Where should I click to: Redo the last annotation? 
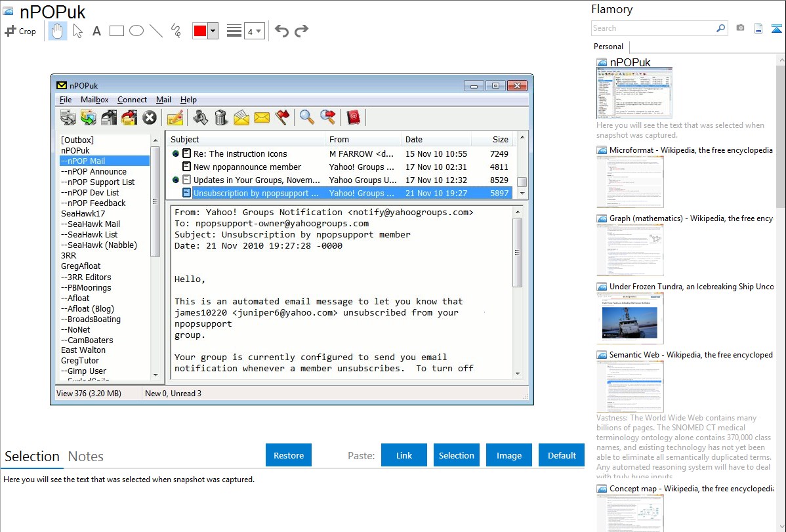pos(301,31)
